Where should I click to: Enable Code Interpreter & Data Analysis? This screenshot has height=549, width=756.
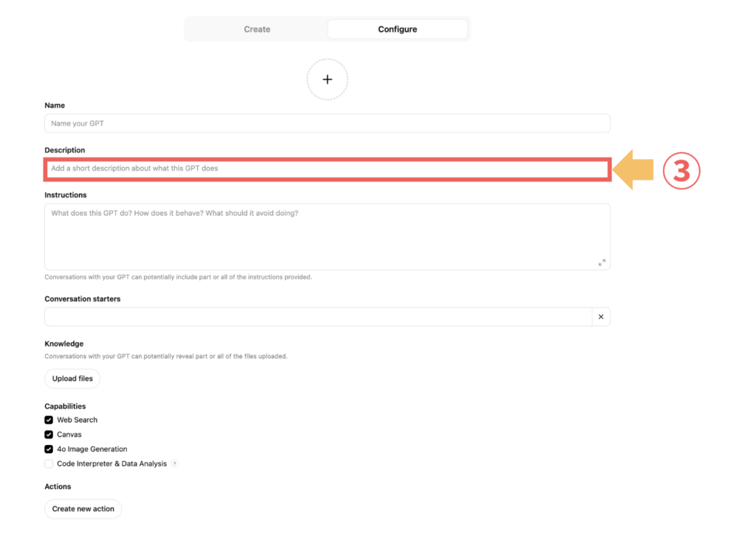pos(49,463)
